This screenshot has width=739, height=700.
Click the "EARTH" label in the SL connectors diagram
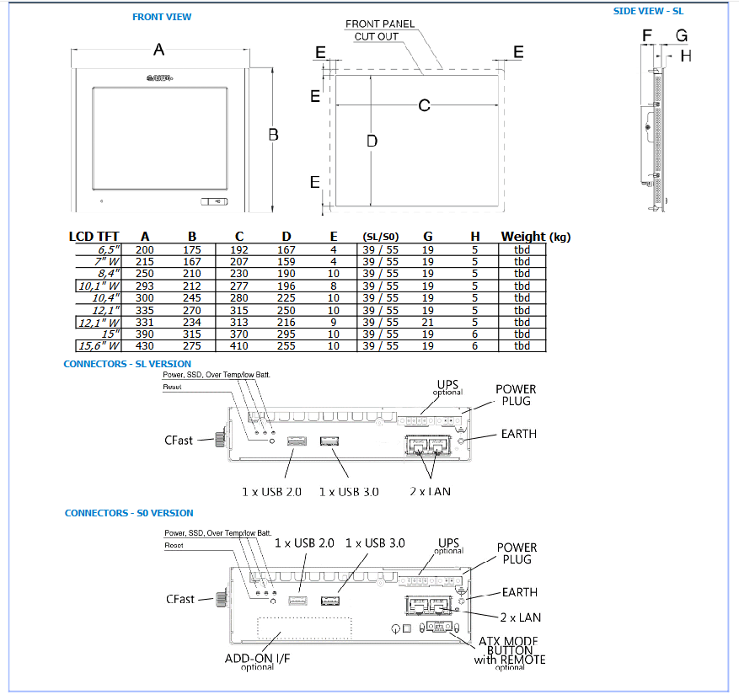pyautogui.click(x=519, y=434)
